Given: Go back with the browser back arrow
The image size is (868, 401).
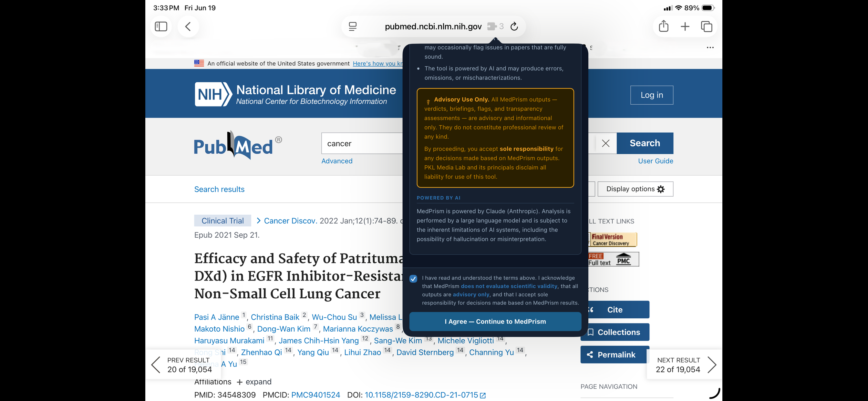Looking at the screenshot, I should (x=188, y=26).
